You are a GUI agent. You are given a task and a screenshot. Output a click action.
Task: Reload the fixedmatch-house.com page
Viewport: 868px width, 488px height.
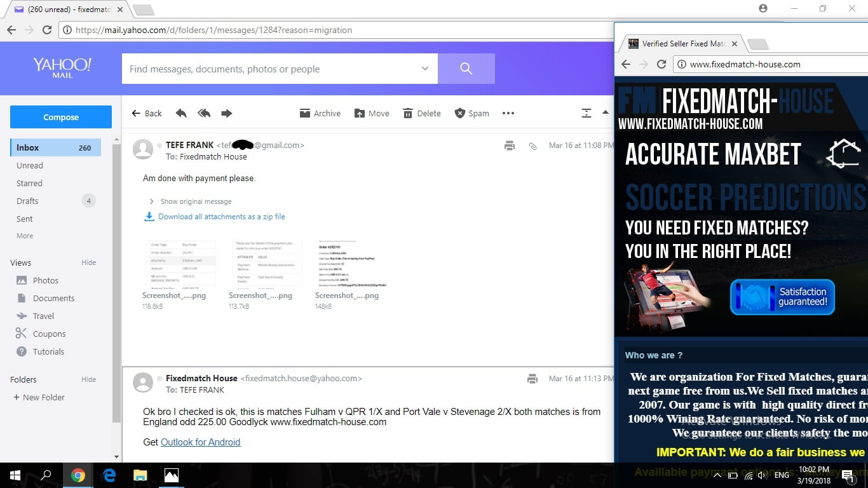click(x=661, y=64)
